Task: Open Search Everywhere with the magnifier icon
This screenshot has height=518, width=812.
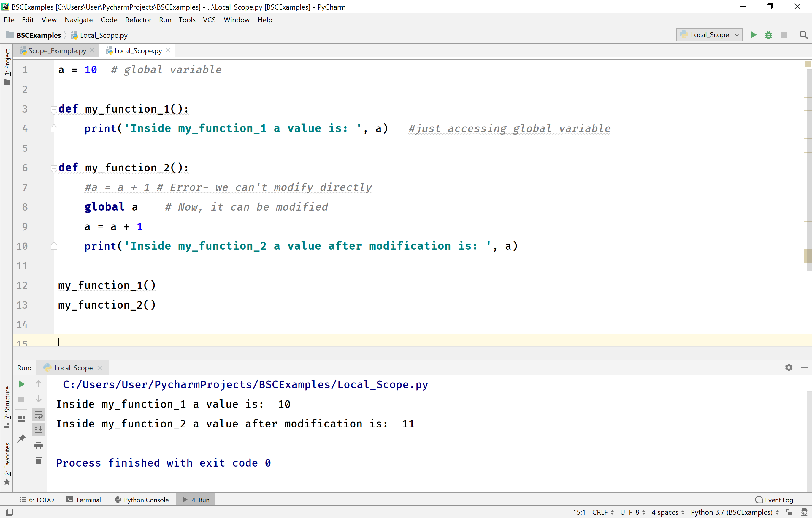Action: [803, 35]
